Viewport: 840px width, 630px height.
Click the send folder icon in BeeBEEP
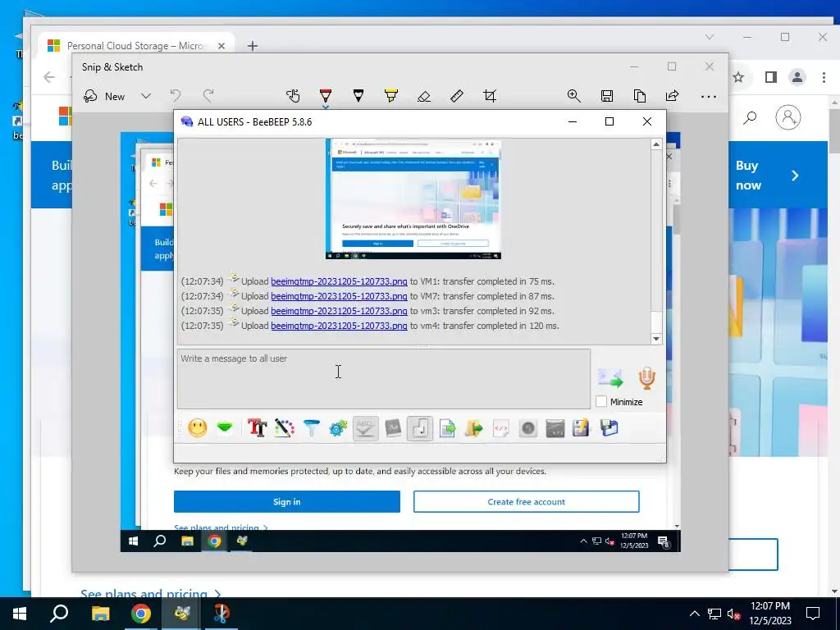(473, 428)
